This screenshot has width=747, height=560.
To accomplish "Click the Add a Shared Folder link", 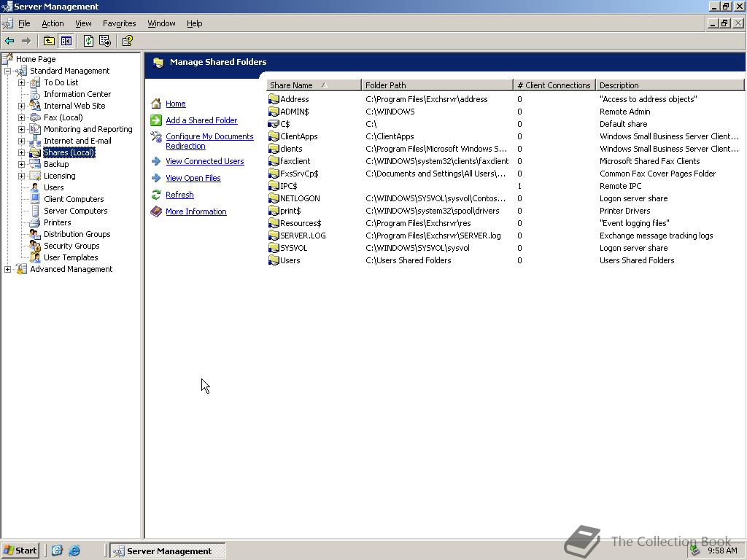I will click(201, 120).
